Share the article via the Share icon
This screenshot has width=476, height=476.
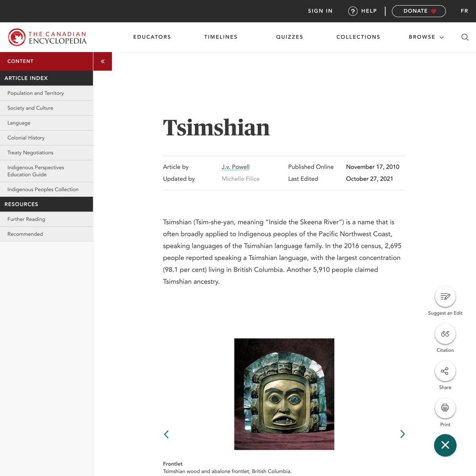coord(445,371)
